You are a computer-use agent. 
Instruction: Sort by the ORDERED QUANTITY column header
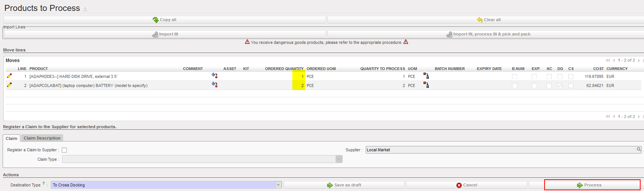click(284, 69)
